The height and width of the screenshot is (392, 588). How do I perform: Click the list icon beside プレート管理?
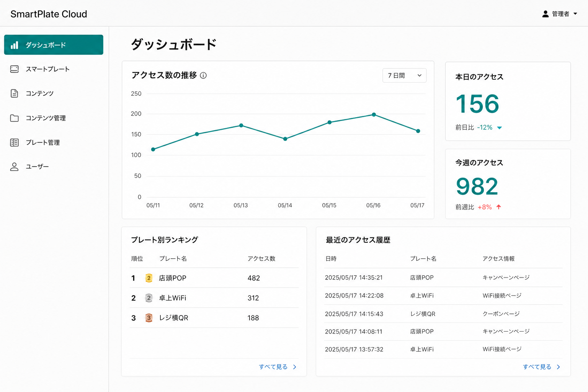pos(15,142)
